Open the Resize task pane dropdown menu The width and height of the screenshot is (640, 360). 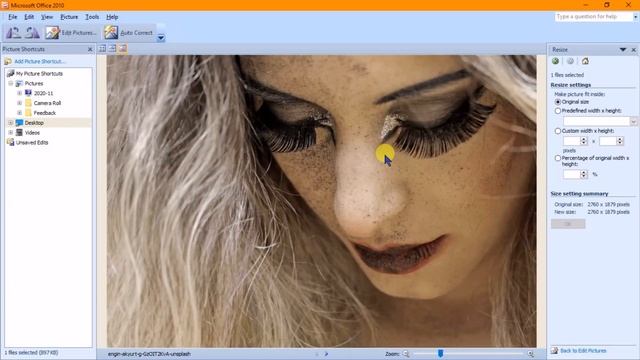tap(623, 49)
